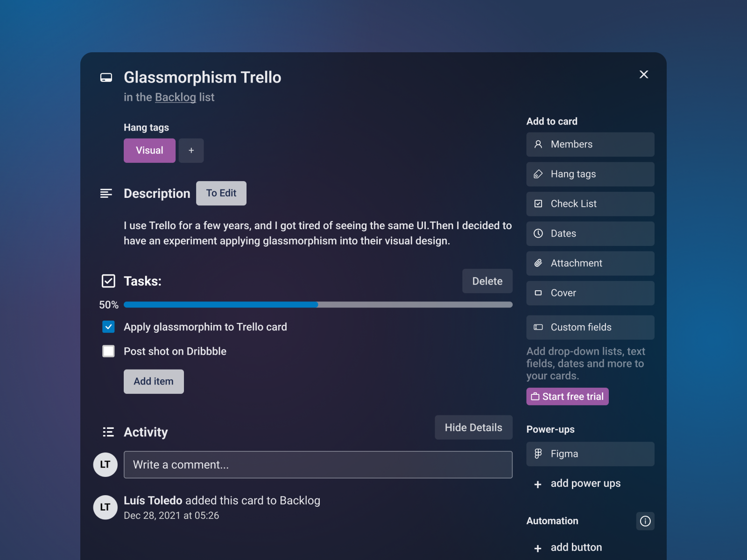747x560 pixels.
Task: Check Post shot on Dribbble
Action: (x=108, y=351)
